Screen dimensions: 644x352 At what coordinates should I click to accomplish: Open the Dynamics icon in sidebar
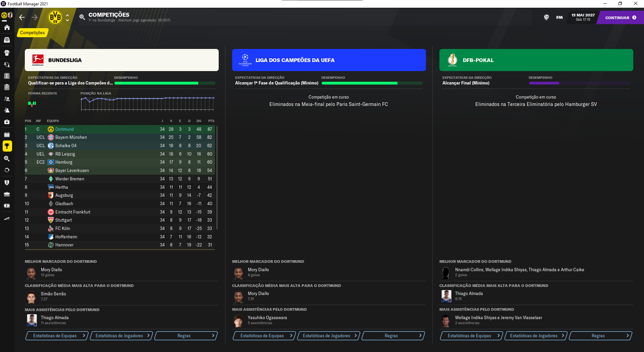[7, 65]
